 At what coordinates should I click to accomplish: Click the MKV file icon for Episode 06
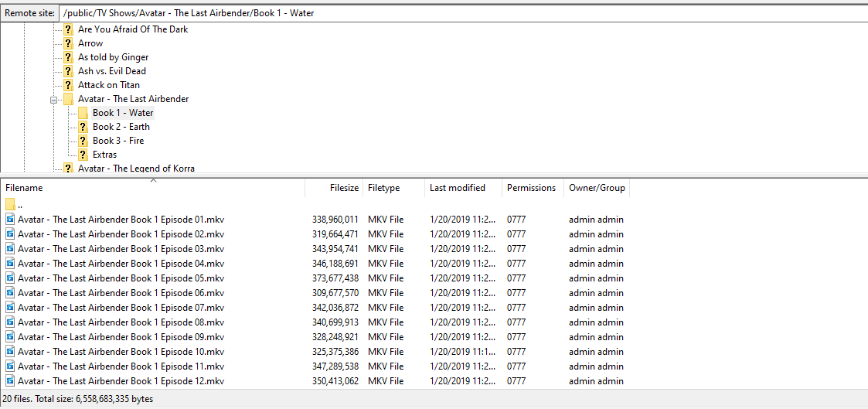pyautogui.click(x=11, y=293)
